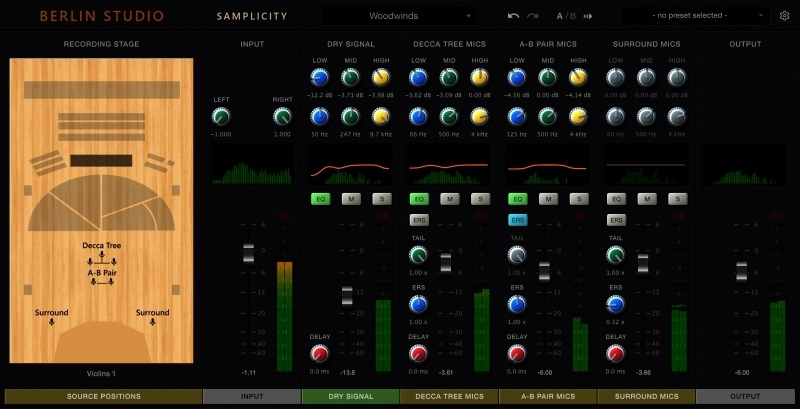Image resolution: width=800 pixels, height=409 pixels.
Task: Click the Decca Tree ERS level knob
Action: [x=418, y=304]
